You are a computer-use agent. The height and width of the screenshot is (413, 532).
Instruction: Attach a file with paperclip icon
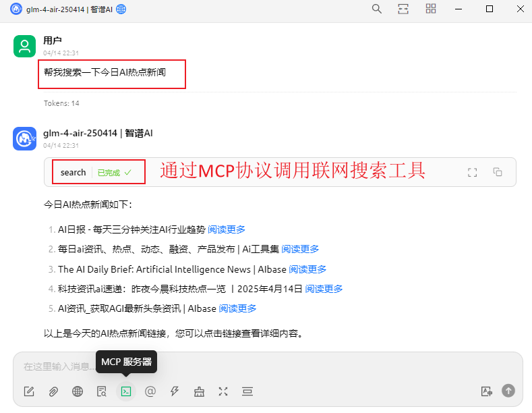click(53, 391)
